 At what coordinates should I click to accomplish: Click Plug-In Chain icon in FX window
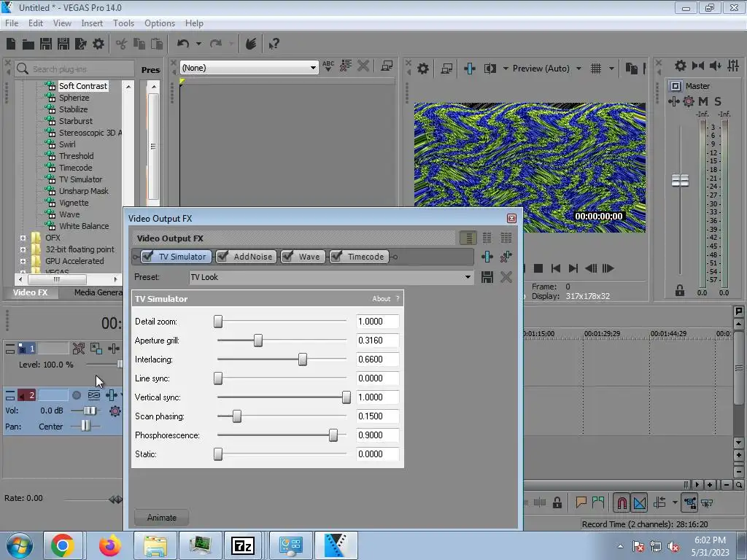(487, 257)
